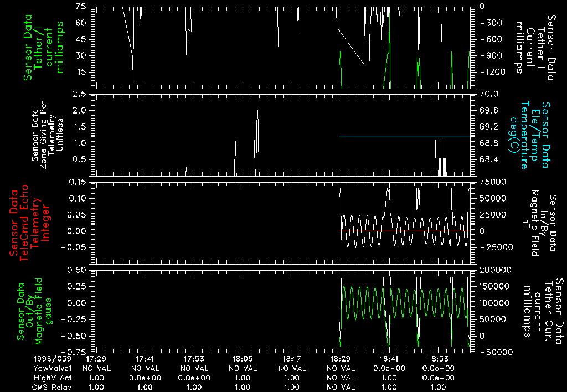Click the 18:53 time axis marker
Screen dimensions: 567x392
pyautogui.click(x=438, y=359)
